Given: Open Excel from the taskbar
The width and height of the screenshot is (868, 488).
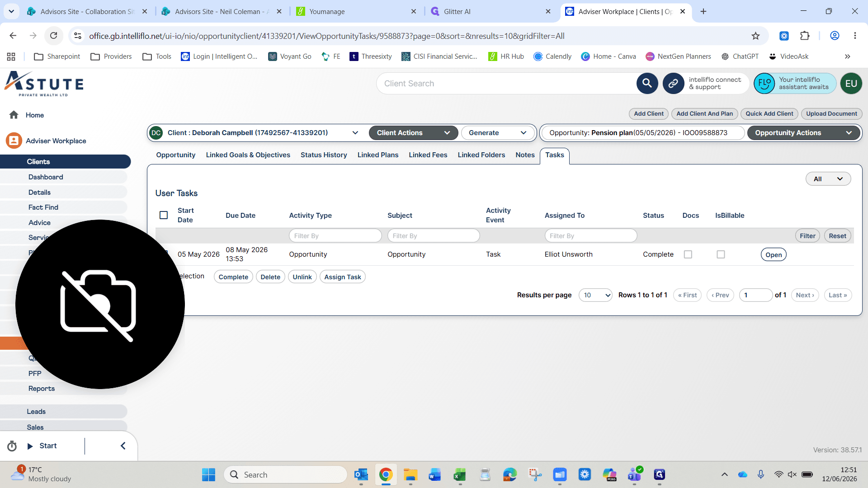Looking at the screenshot, I should coord(460,474).
